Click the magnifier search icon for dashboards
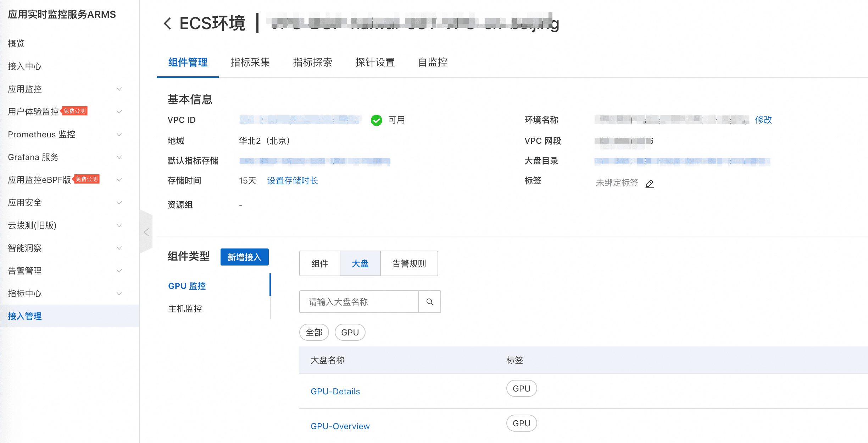The height and width of the screenshot is (443, 868). pos(429,302)
